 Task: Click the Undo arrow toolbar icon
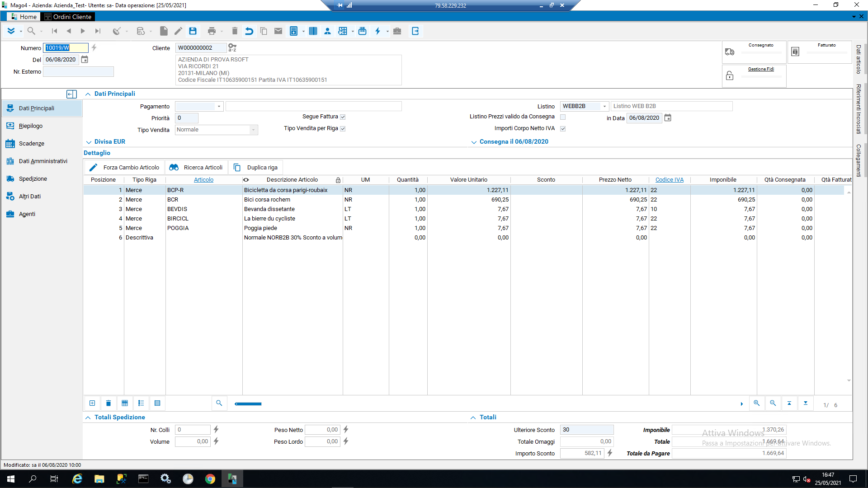click(x=249, y=31)
